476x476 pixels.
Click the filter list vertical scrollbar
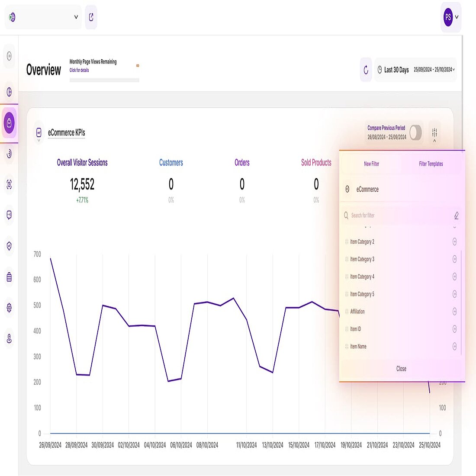coord(461,303)
